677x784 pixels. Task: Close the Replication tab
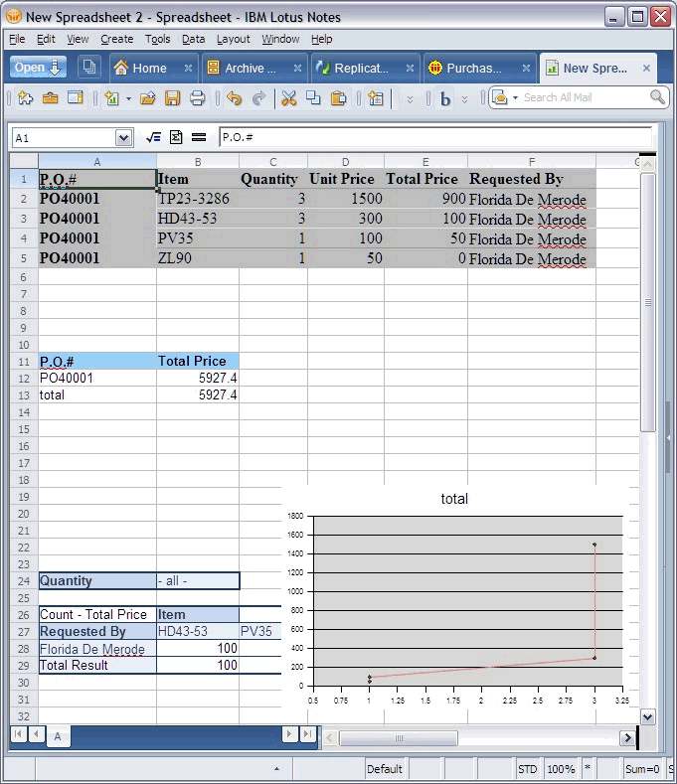pyautogui.click(x=410, y=68)
